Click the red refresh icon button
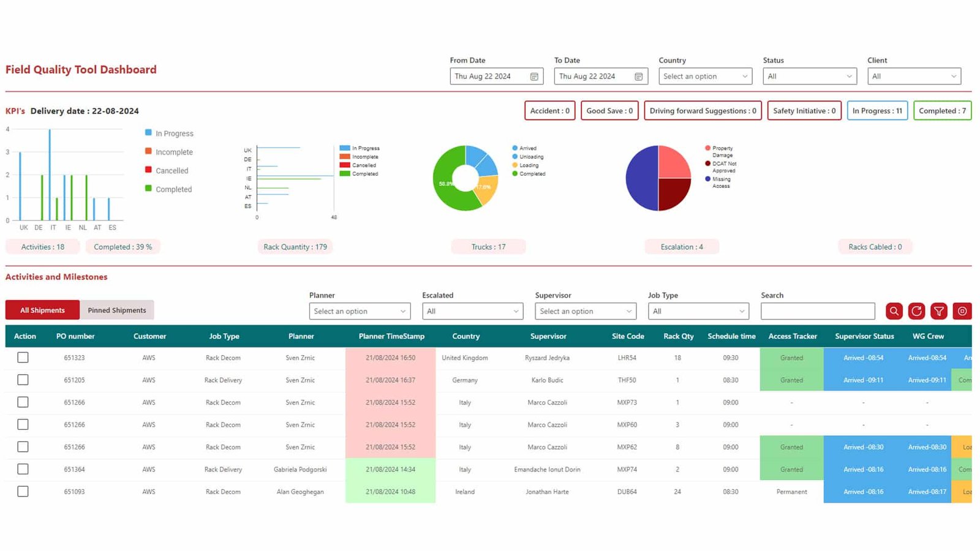The height and width of the screenshot is (551, 980). (916, 311)
